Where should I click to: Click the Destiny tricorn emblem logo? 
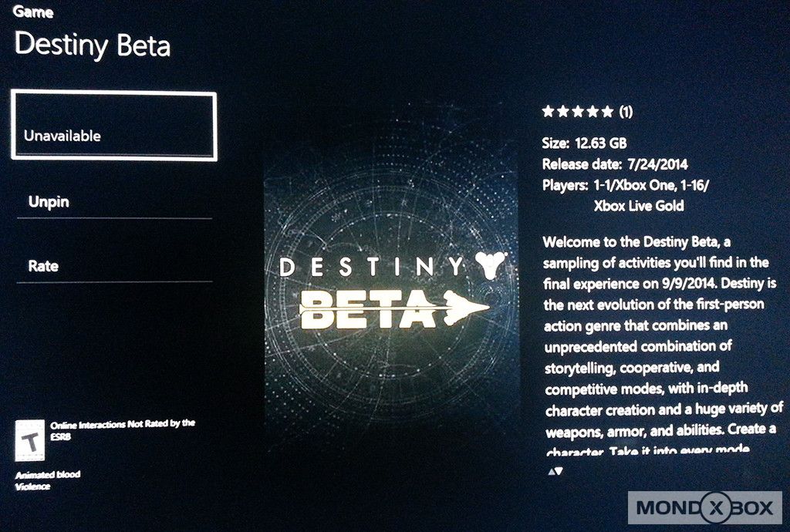pos(491,265)
